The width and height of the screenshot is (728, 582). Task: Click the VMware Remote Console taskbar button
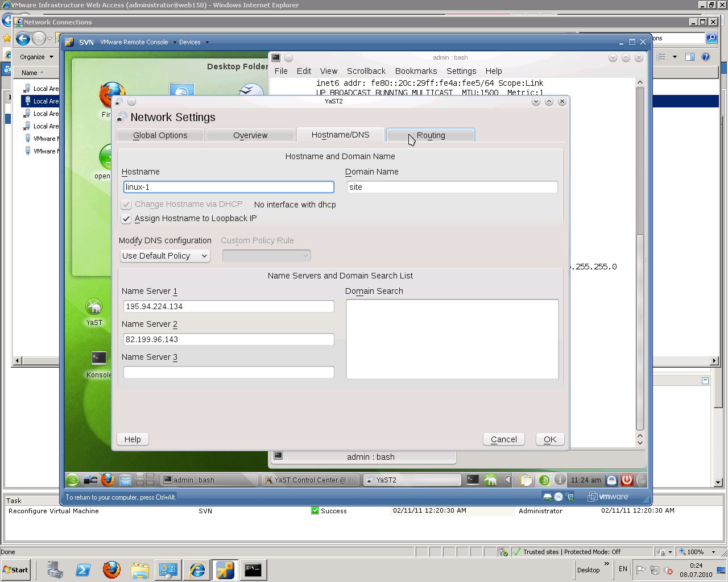pyautogui.click(x=225, y=569)
